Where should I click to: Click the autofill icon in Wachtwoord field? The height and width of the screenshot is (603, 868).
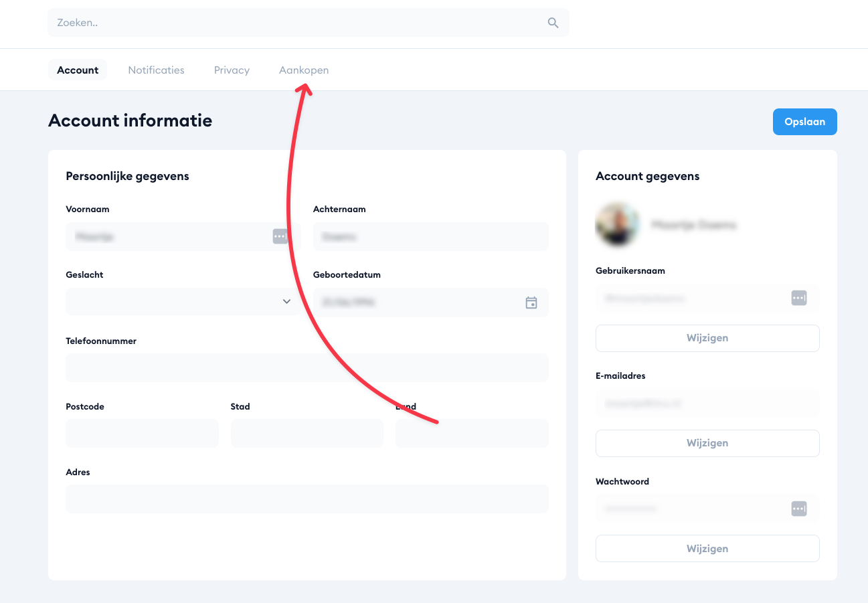798,509
